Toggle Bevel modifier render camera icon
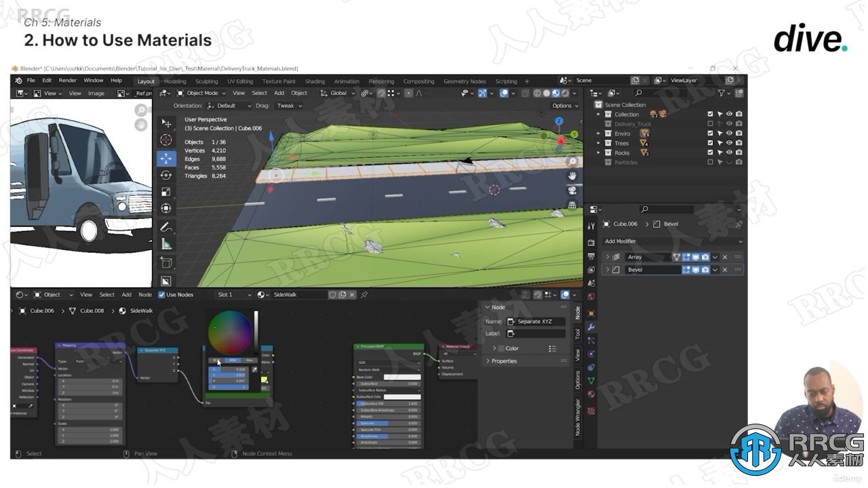 pos(705,270)
